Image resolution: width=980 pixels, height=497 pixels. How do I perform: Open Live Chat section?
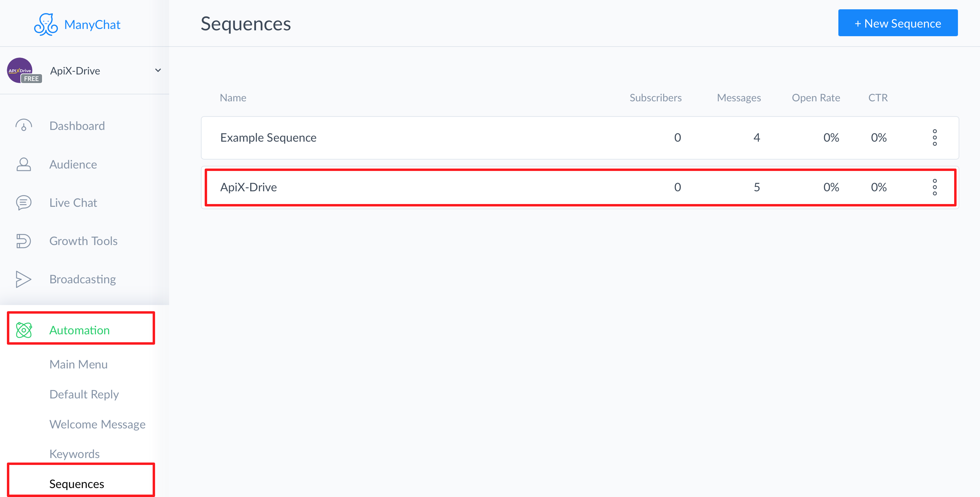click(73, 203)
